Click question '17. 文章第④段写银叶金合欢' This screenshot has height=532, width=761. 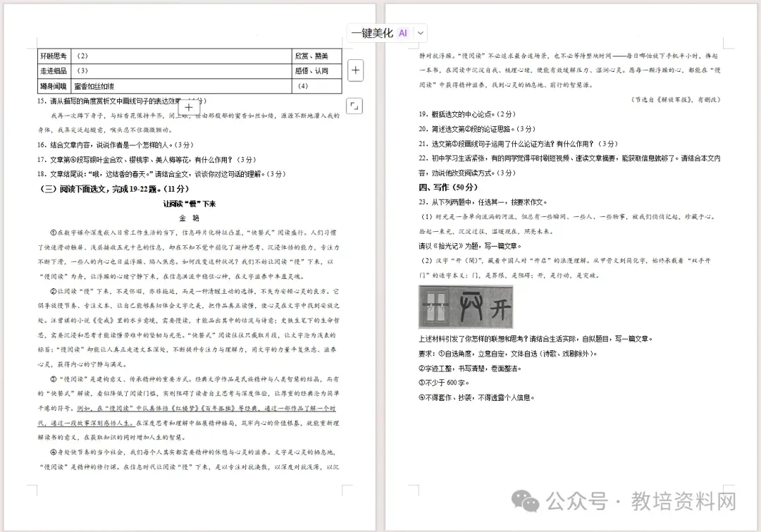point(147,159)
